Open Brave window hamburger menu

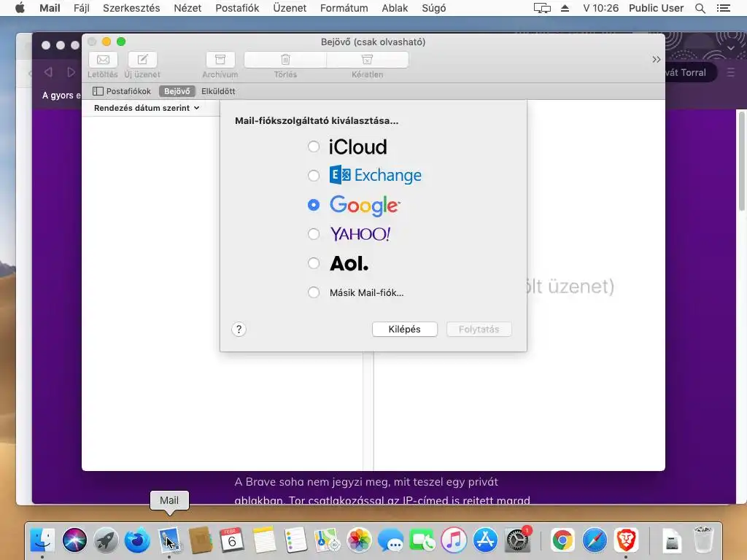tap(731, 72)
